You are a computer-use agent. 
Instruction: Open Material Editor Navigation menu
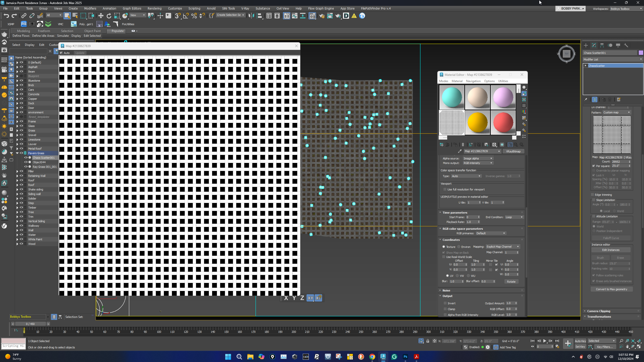point(473,81)
